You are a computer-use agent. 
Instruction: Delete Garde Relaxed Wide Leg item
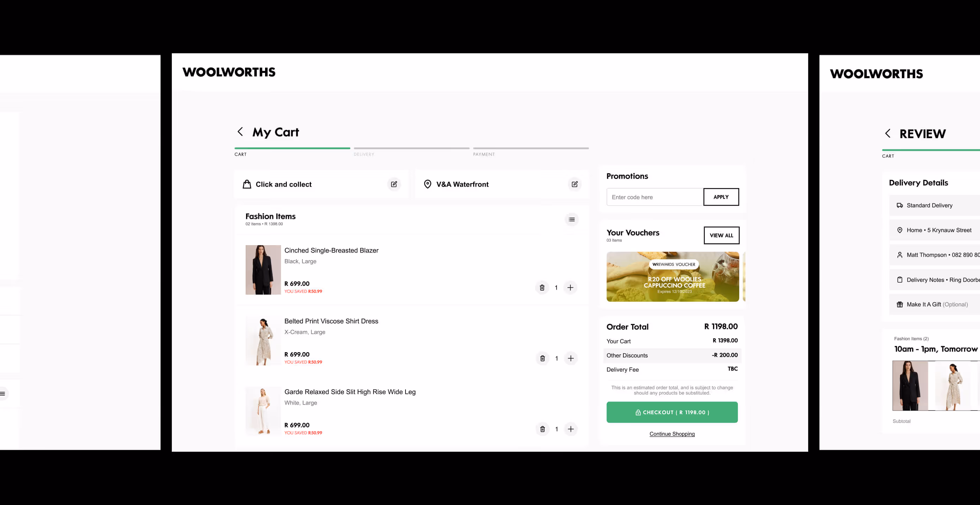click(542, 429)
